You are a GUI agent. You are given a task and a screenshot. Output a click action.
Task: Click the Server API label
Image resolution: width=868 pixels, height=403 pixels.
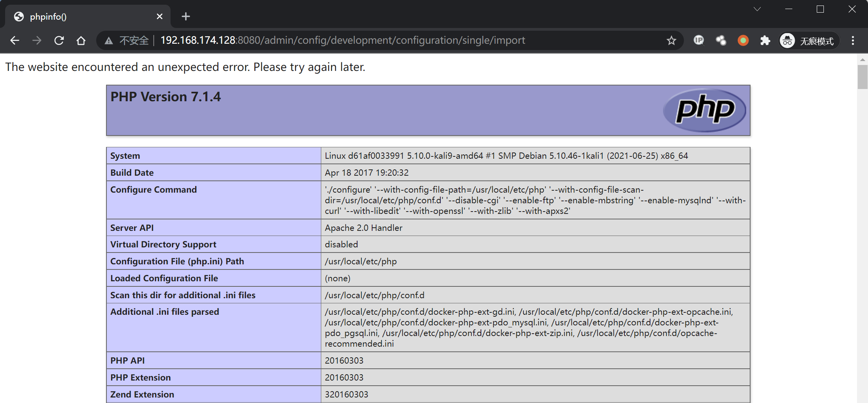point(132,228)
